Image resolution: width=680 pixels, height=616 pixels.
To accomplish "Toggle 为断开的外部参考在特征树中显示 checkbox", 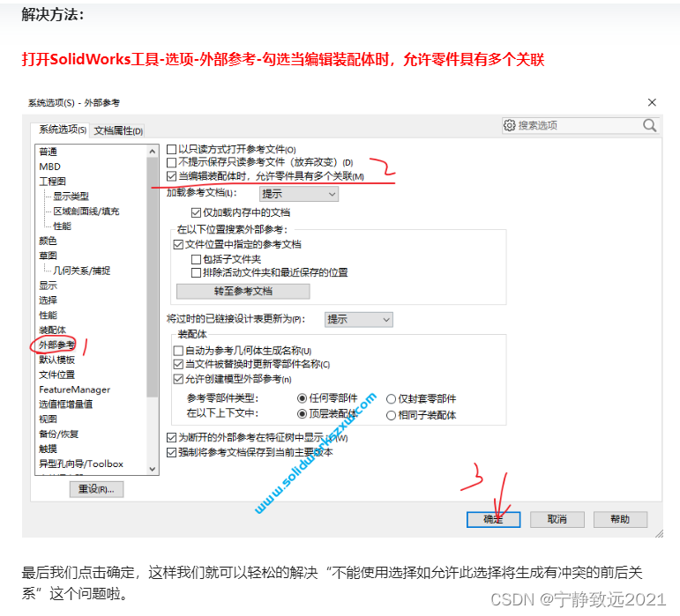I will [x=171, y=438].
